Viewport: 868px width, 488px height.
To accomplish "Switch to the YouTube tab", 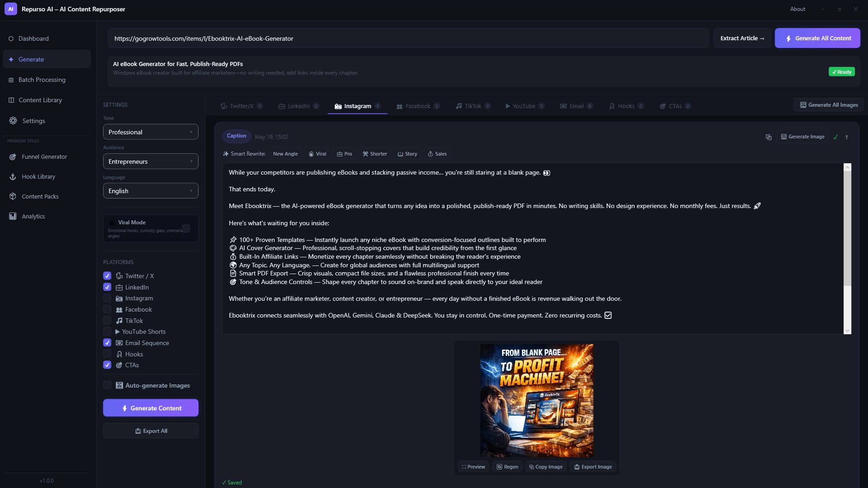I will [525, 106].
